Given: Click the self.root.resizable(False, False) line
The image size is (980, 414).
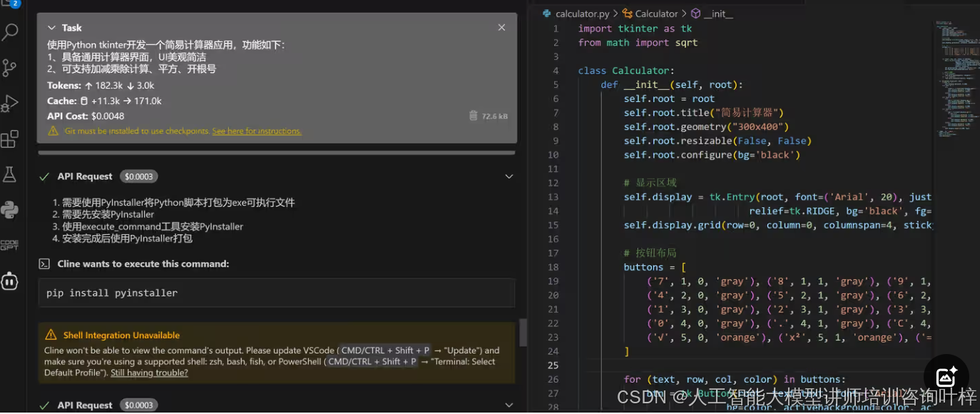Looking at the screenshot, I should pyautogui.click(x=718, y=141).
